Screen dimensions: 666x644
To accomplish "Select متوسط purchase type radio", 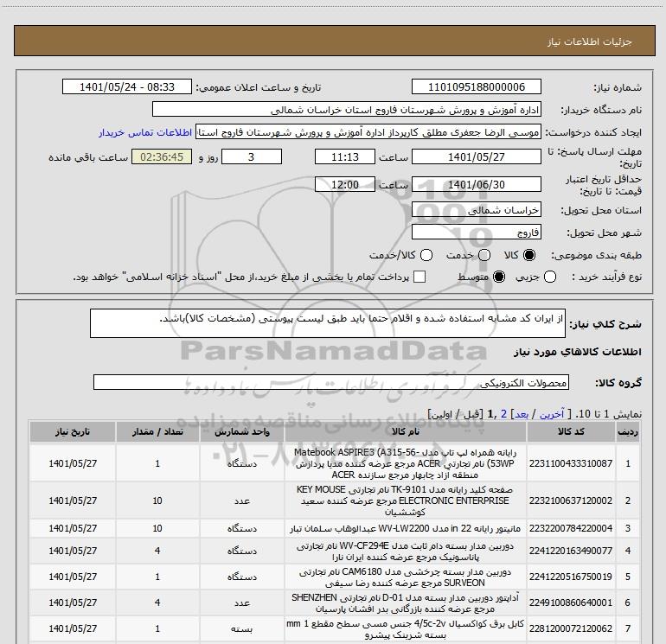I will coord(499,277).
